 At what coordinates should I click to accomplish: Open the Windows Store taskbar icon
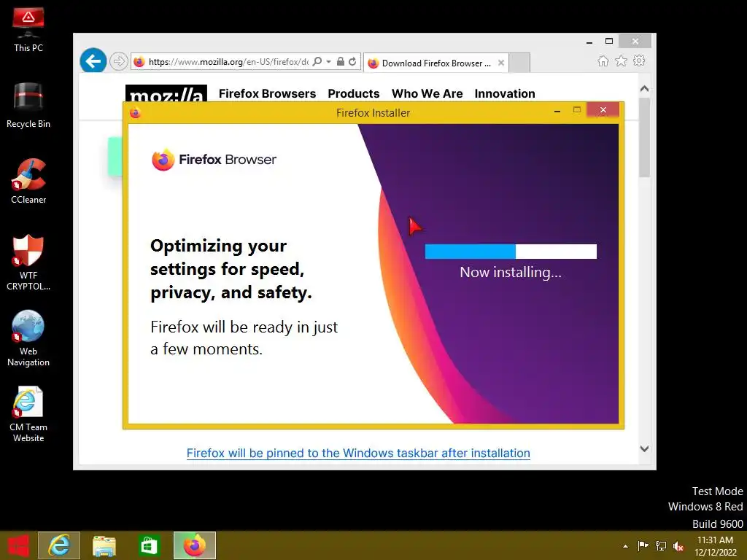pyautogui.click(x=149, y=545)
